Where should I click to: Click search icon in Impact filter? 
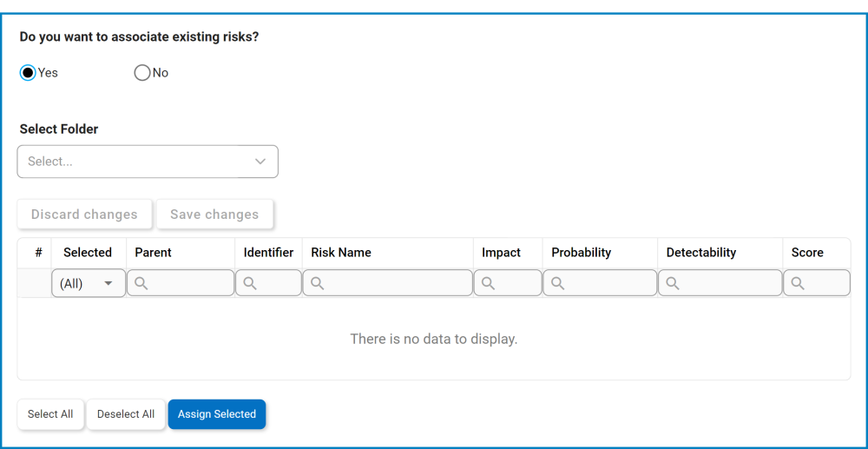click(489, 283)
